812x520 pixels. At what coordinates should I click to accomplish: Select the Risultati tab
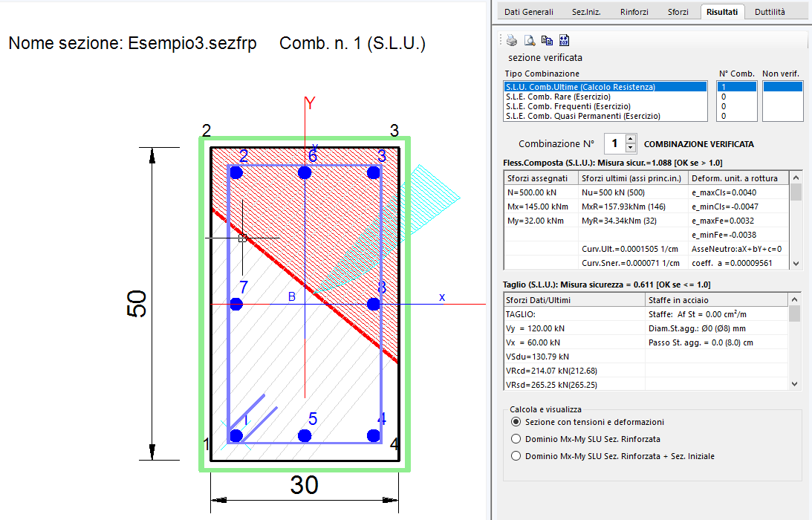(722, 11)
